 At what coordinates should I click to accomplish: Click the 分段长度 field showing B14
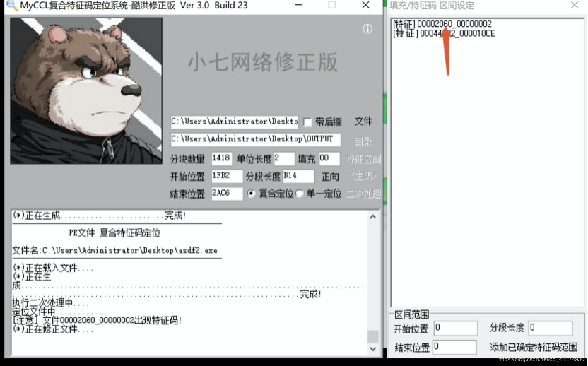pos(298,176)
